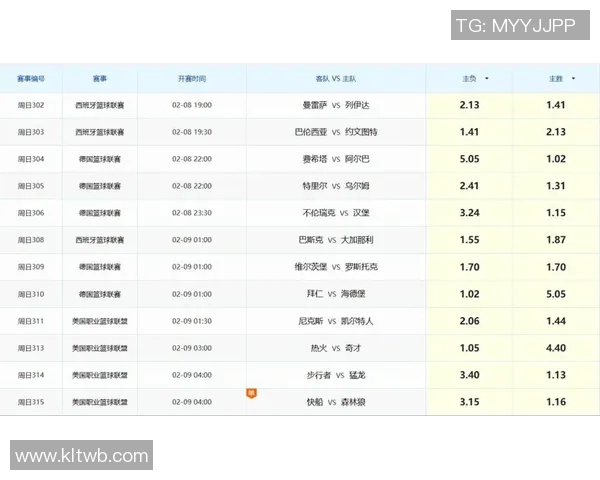Screen dimensions: 600x480
Task: Click 西班牙篮球联赛 in row 周日308
Action: [100, 240]
